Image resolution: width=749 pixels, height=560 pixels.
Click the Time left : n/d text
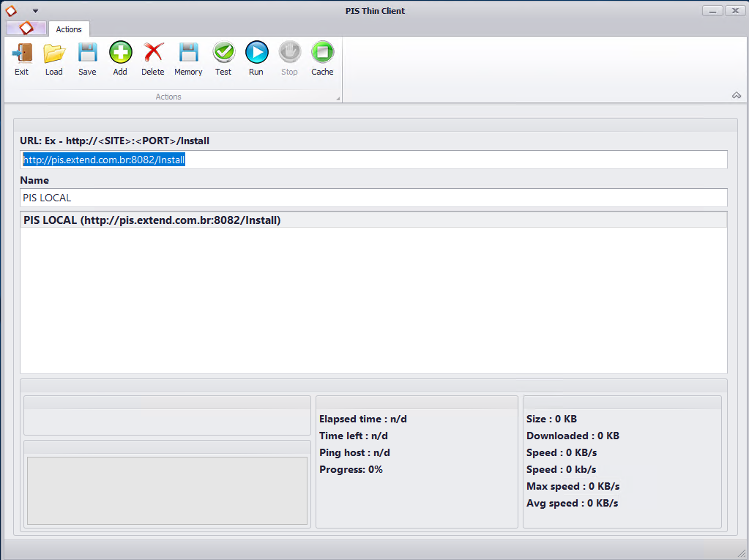coord(354,436)
